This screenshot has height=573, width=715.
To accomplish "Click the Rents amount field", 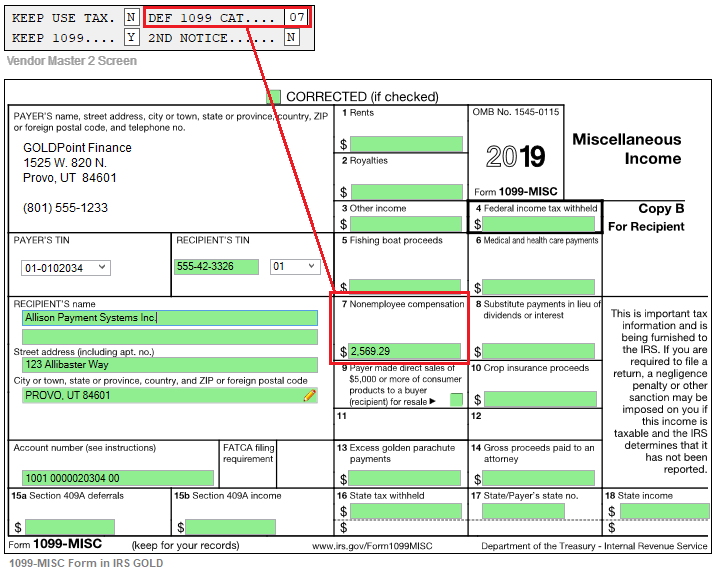I will (406, 144).
